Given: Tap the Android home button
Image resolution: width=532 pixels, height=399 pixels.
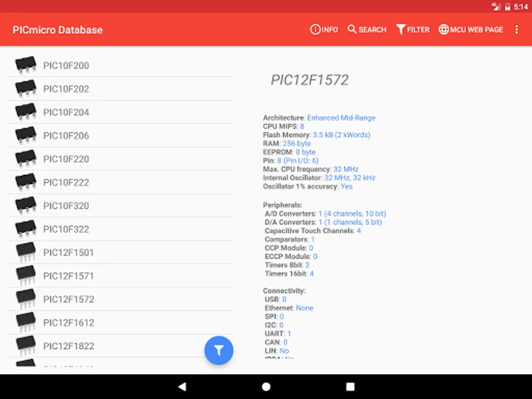Looking at the screenshot, I should tap(266, 387).
